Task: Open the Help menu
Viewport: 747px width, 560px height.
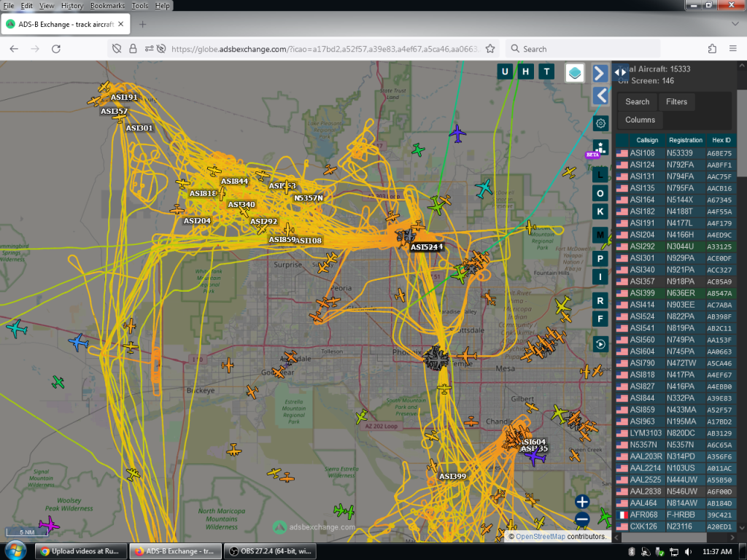Action: [x=162, y=6]
